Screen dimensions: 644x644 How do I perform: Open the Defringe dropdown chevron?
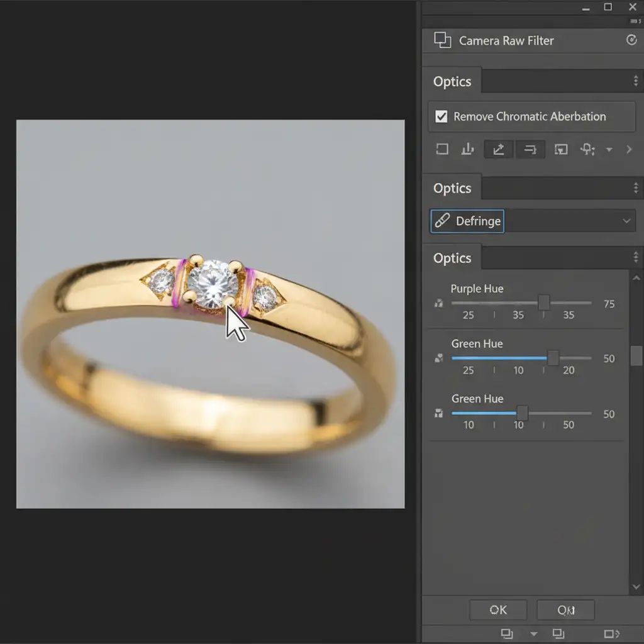coord(626,221)
